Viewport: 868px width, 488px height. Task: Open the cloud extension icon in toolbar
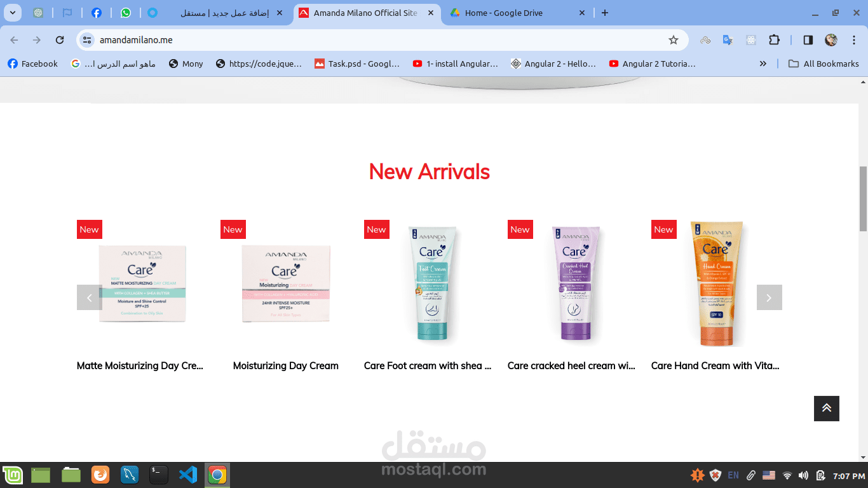click(705, 40)
